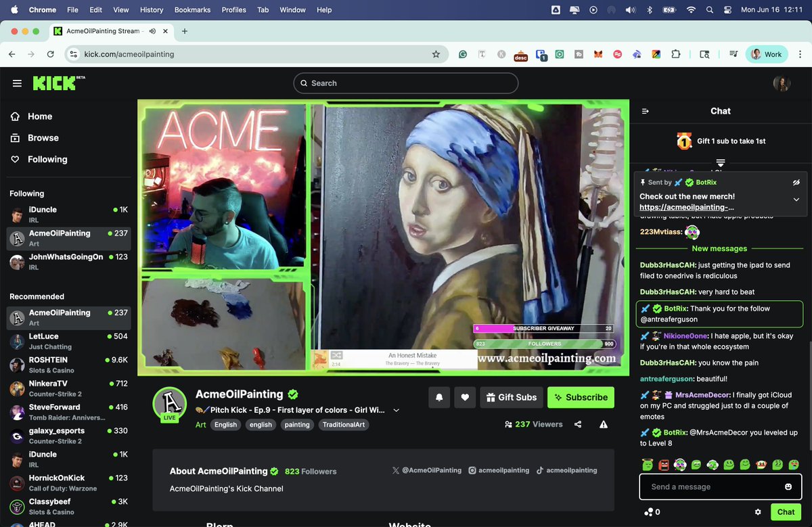Viewport: 812px width, 527px height.
Task: Open the acmeoilpainting Instagram link
Action: coord(499,470)
